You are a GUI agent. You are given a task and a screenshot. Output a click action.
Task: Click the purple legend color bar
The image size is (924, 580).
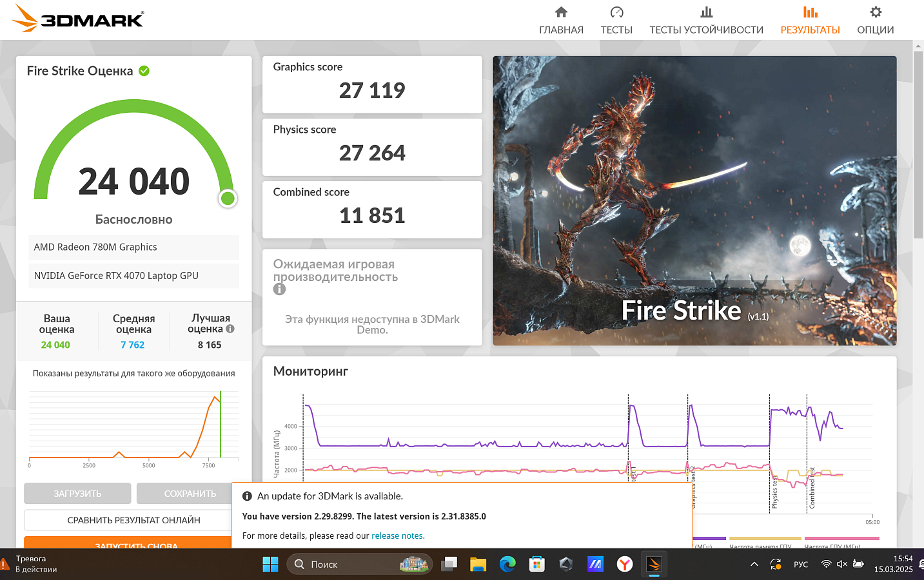tap(709, 539)
